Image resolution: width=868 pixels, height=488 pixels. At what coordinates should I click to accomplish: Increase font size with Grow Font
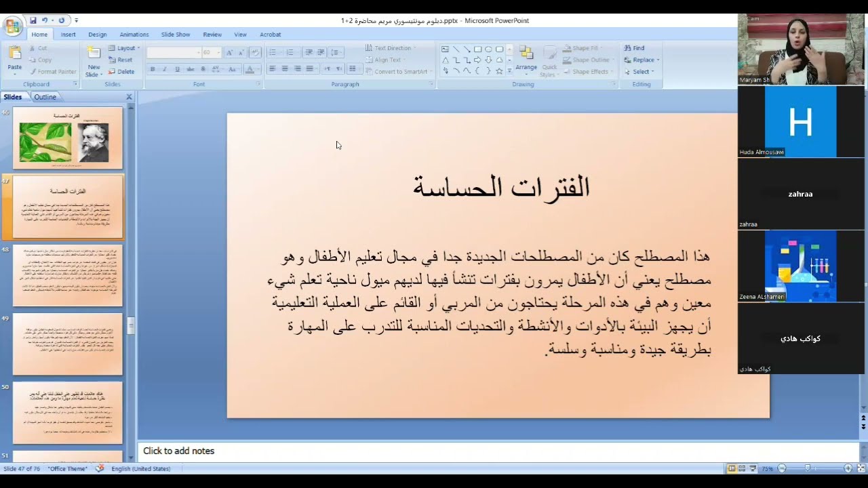[x=229, y=52]
